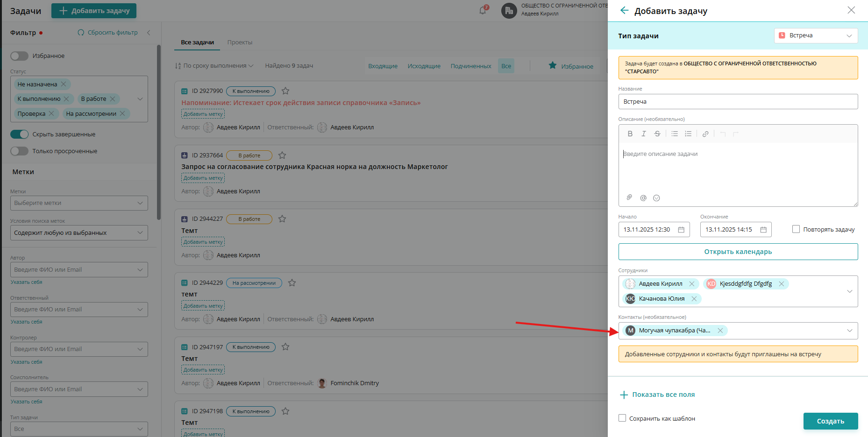
Task: Toggle the Избранное filter switch
Action: (x=19, y=56)
